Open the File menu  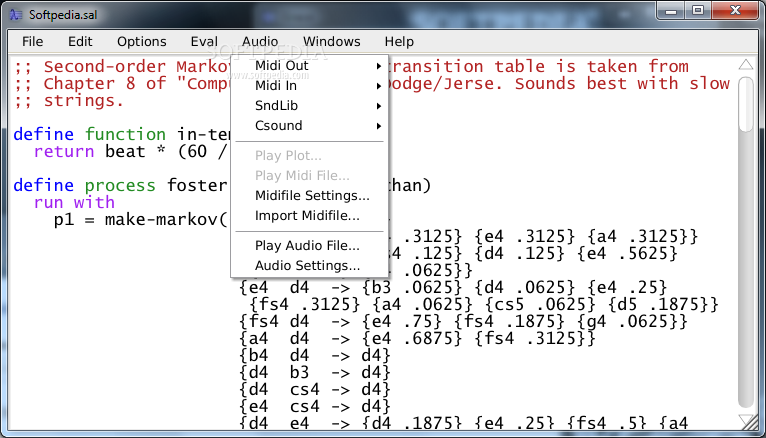click(32, 42)
